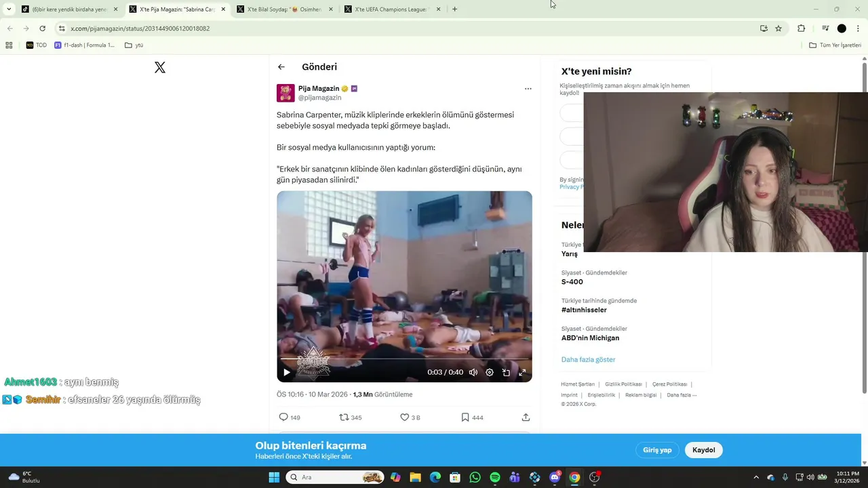Image resolution: width=868 pixels, height=488 pixels.
Task: Open File Explorer from the taskbar
Action: pyautogui.click(x=415, y=477)
